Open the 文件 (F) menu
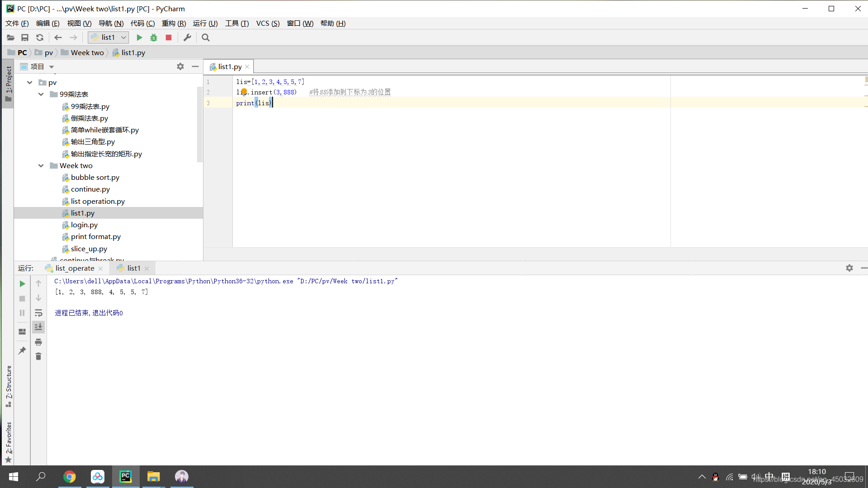 17,23
